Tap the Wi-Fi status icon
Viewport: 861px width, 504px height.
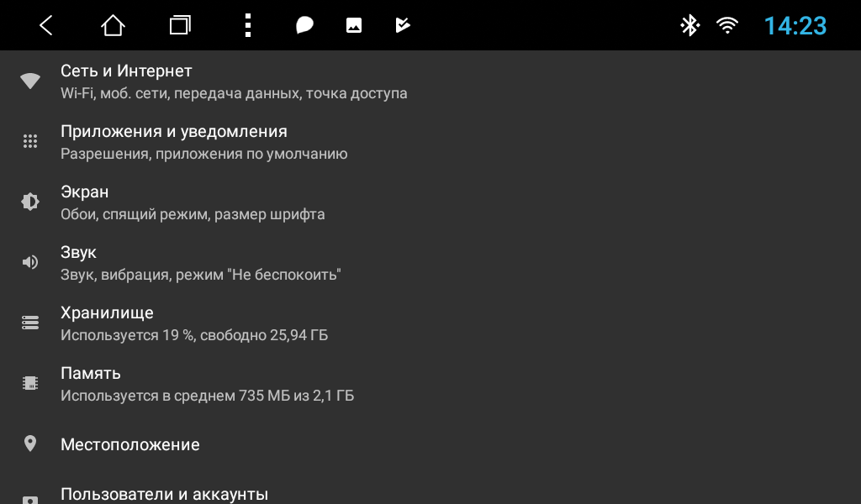[x=727, y=25]
